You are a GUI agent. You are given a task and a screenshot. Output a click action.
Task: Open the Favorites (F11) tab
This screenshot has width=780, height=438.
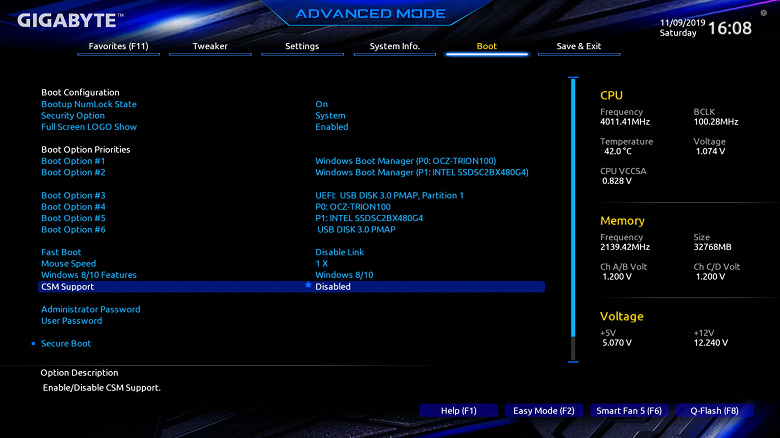[118, 46]
